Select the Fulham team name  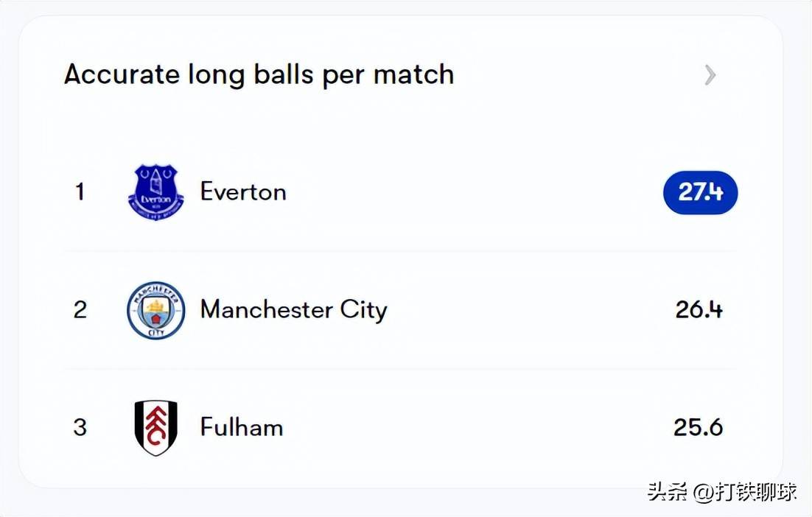tap(242, 428)
